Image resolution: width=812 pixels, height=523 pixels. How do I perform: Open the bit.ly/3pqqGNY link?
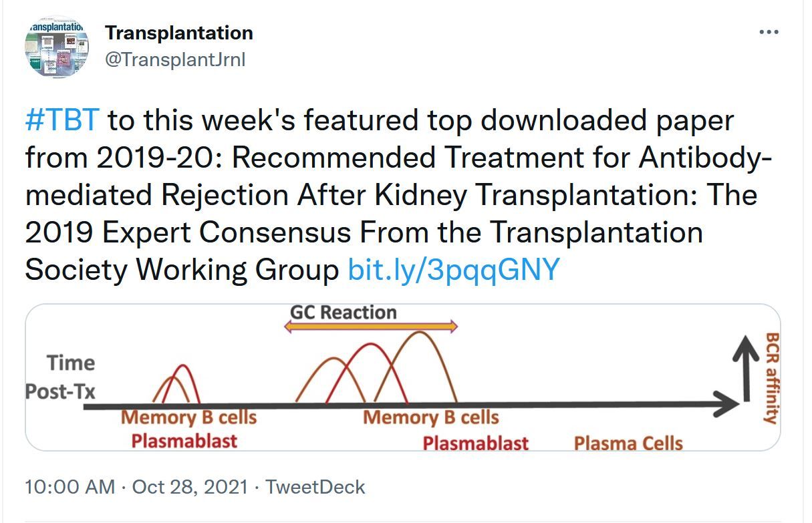[454, 269]
